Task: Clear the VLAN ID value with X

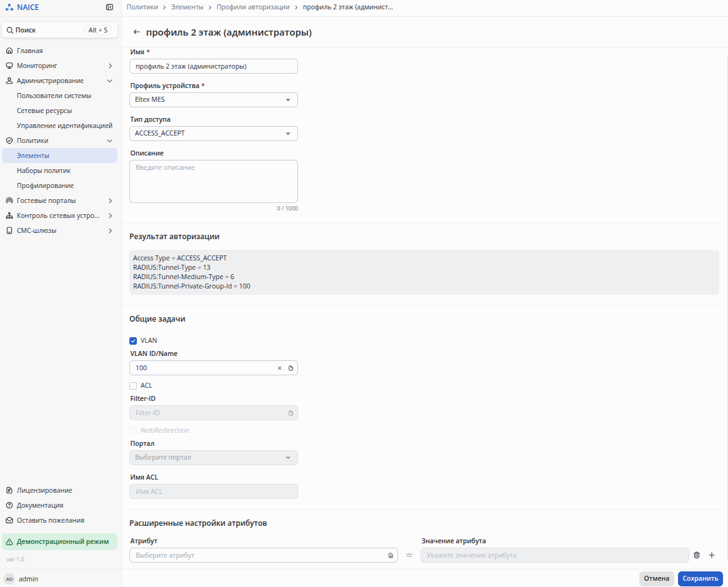Action: click(279, 368)
